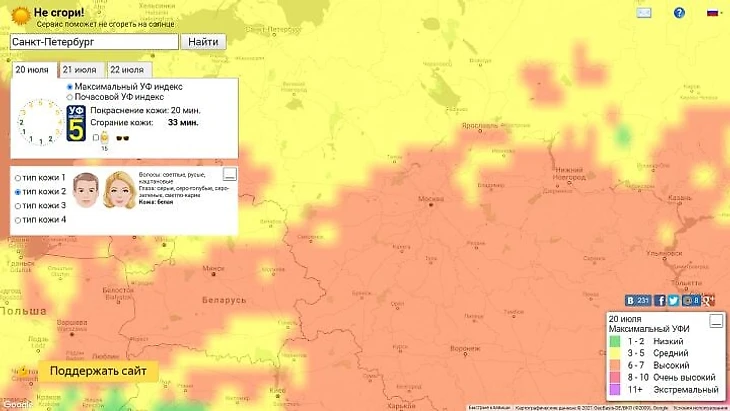Click the УФ index 5 badge

(x=76, y=123)
